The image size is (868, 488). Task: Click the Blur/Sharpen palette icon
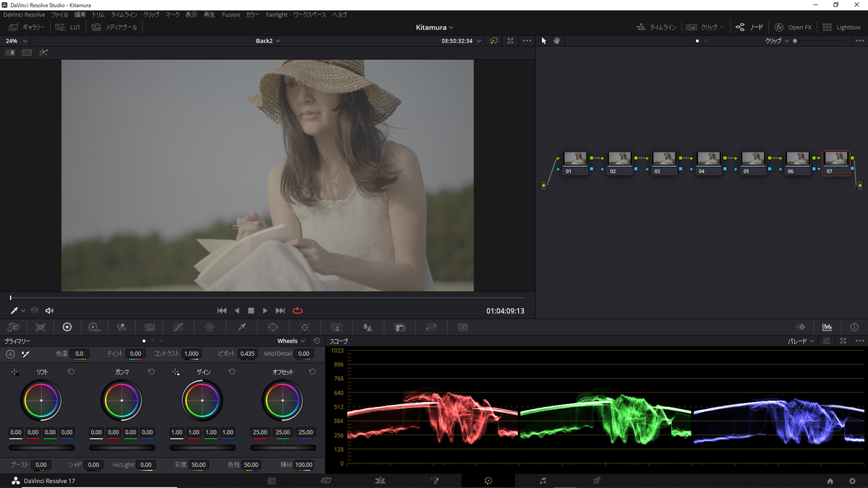click(x=367, y=328)
